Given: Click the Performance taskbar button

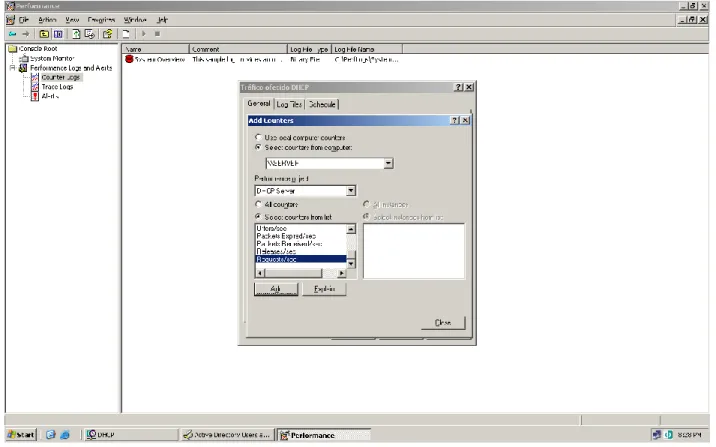Looking at the screenshot, I should tap(324, 435).
